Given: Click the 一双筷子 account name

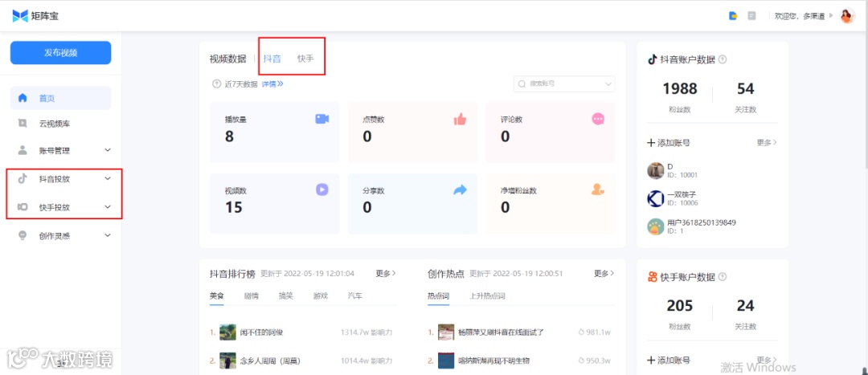Looking at the screenshot, I should 682,194.
